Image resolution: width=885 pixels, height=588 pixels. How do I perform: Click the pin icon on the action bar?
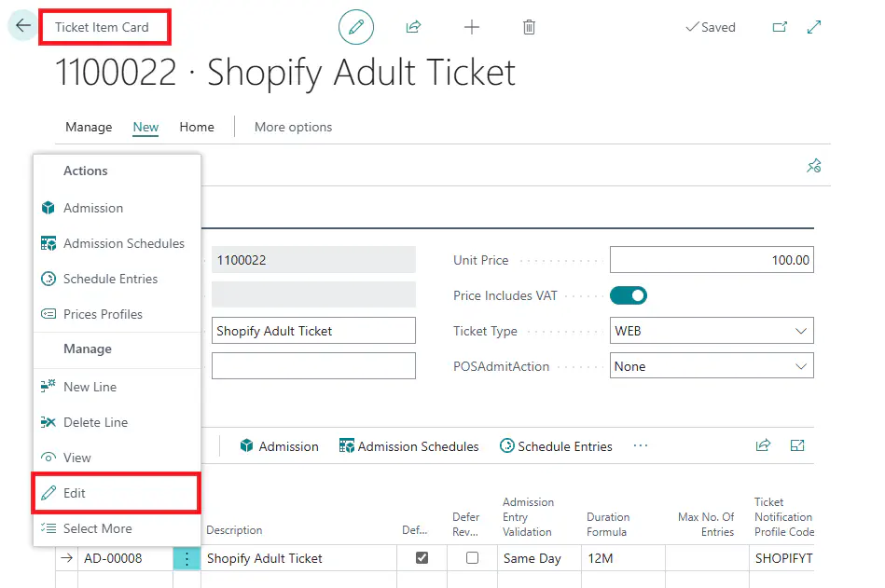click(x=813, y=166)
